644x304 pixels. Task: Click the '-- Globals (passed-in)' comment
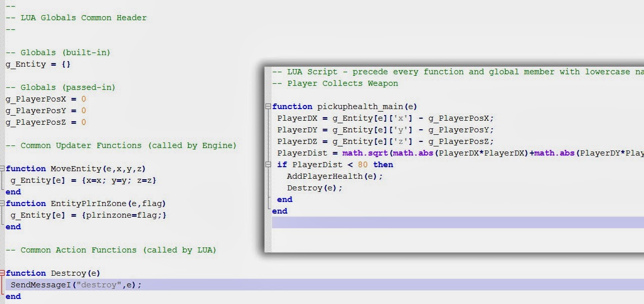(61, 87)
